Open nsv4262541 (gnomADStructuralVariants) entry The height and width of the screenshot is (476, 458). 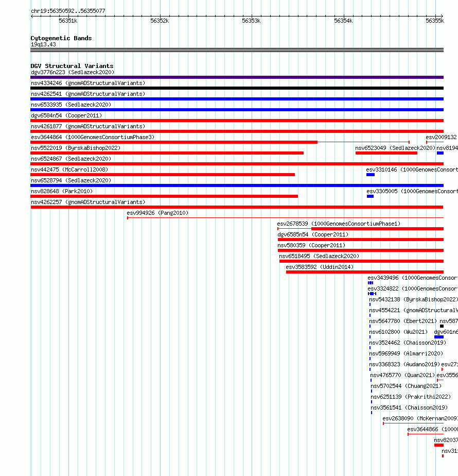click(x=88, y=94)
